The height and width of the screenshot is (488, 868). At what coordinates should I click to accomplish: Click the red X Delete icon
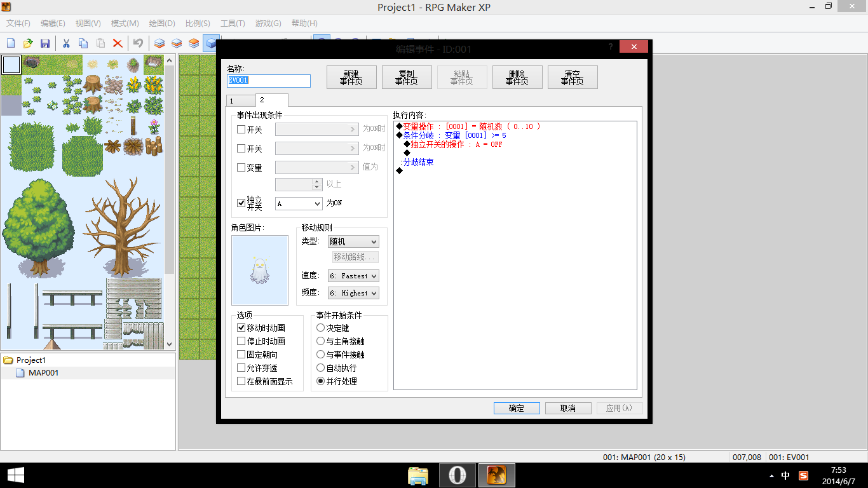click(x=118, y=43)
